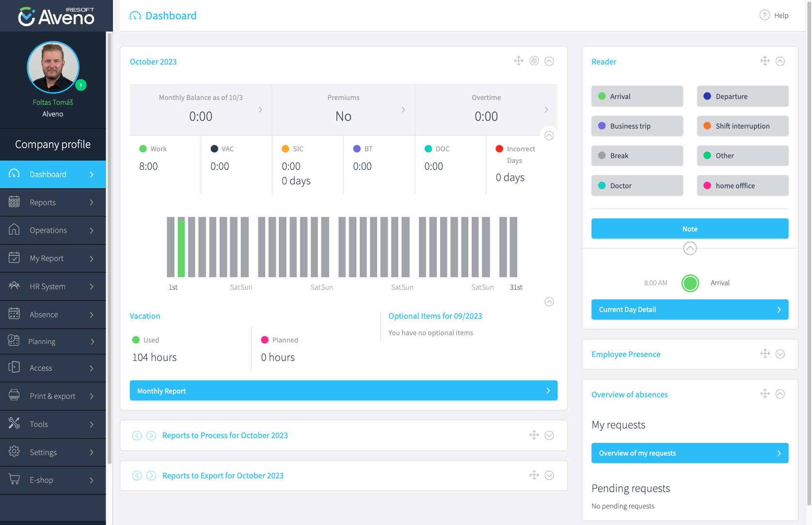Open the Overtime details tile
Viewport: 812px width, 525px height.
486,110
